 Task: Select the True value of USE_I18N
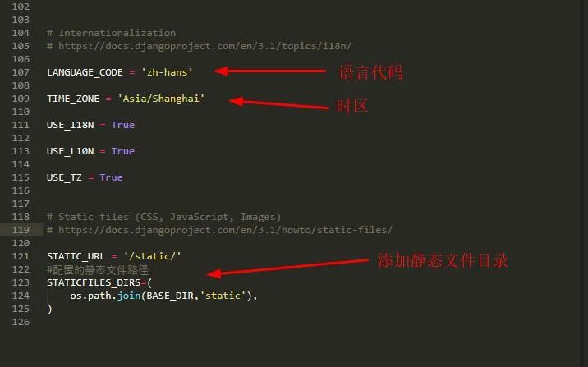pos(123,125)
